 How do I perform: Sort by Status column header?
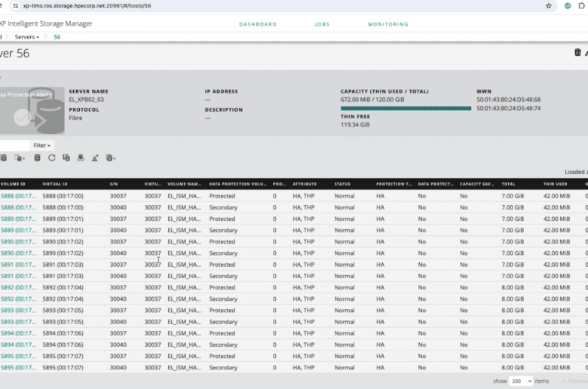tap(342, 184)
